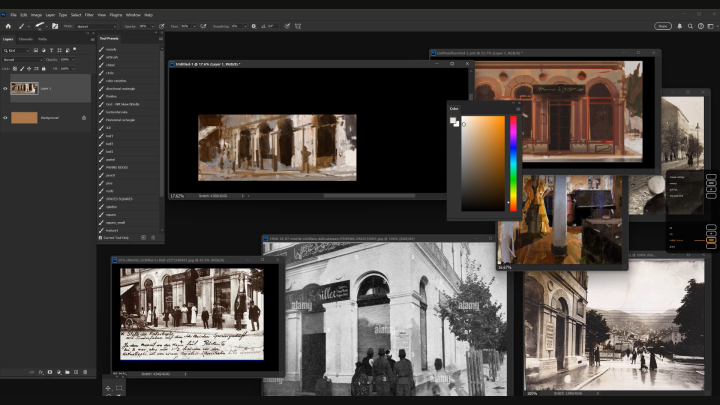The image size is (720, 405).
Task: Open the brush tool preset picker
Action: (22, 26)
